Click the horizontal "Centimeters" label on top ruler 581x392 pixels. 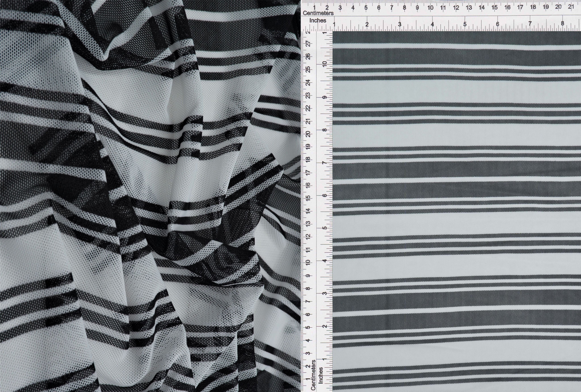pyautogui.click(x=318, y=13)
